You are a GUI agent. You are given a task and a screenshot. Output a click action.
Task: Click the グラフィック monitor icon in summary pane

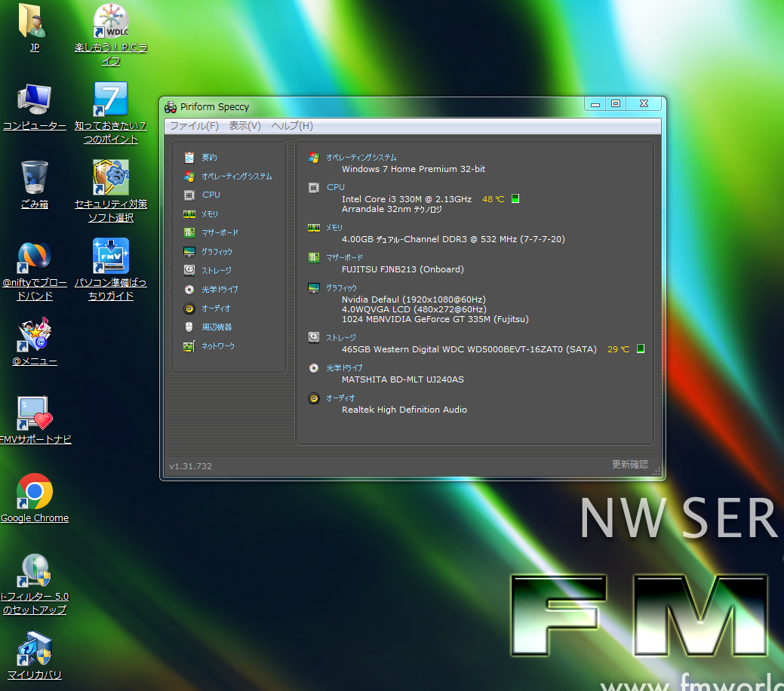[314, 288]
